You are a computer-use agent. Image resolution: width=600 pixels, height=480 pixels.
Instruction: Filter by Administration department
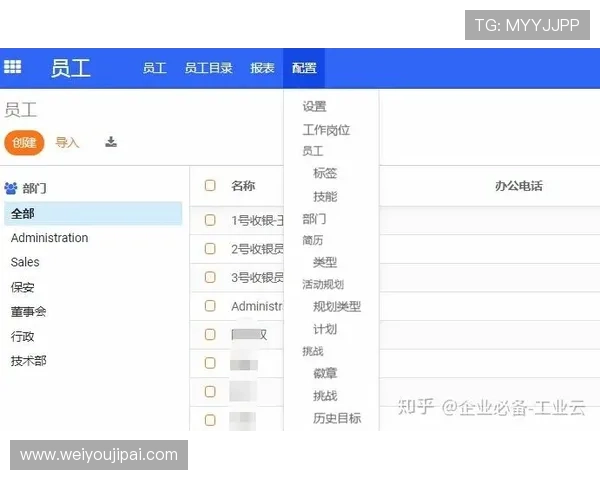click(x=49, y=238)
